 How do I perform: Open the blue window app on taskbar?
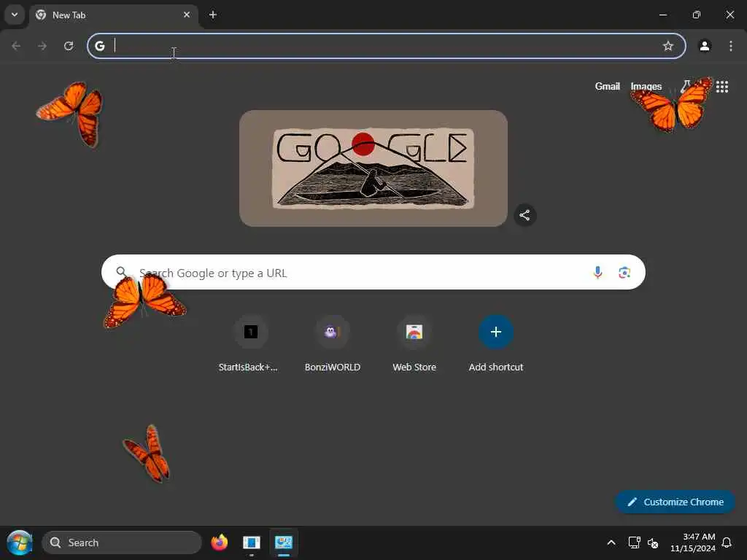[252, 542]
